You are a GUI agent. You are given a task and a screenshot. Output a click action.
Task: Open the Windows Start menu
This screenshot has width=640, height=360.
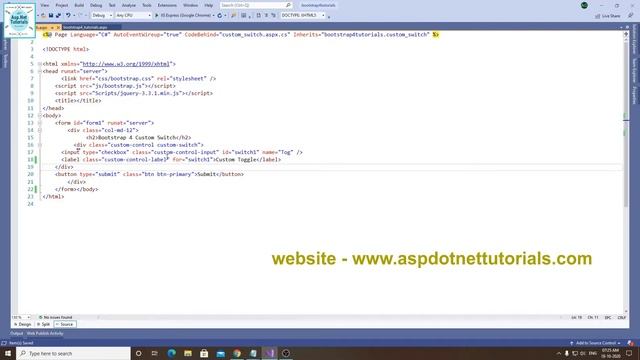(8, 353)
